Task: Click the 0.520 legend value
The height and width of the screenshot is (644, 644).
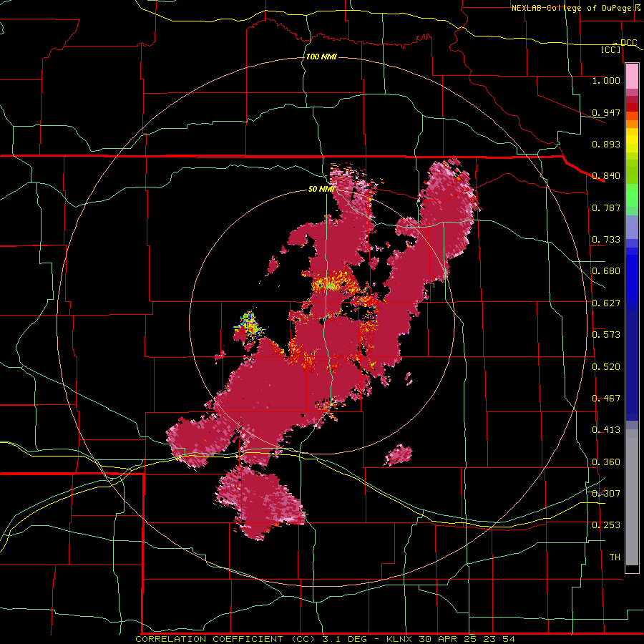Action: tap(606, 367)
